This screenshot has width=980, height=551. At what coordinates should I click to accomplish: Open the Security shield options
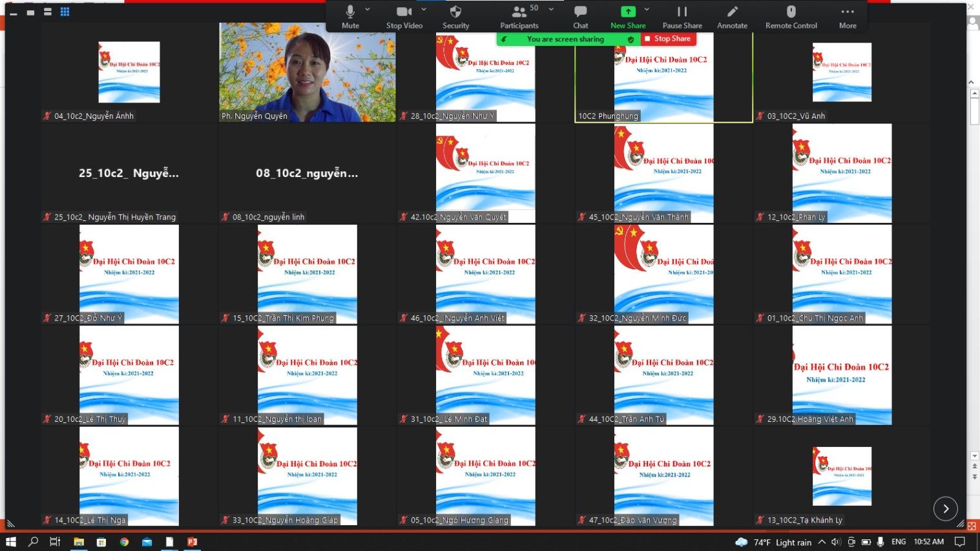pyautogui.click(x=455, y=17)
